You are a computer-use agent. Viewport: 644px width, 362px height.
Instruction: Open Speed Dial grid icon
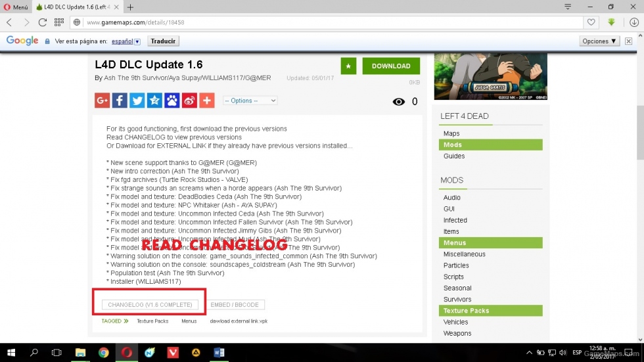tap(59, 22)
